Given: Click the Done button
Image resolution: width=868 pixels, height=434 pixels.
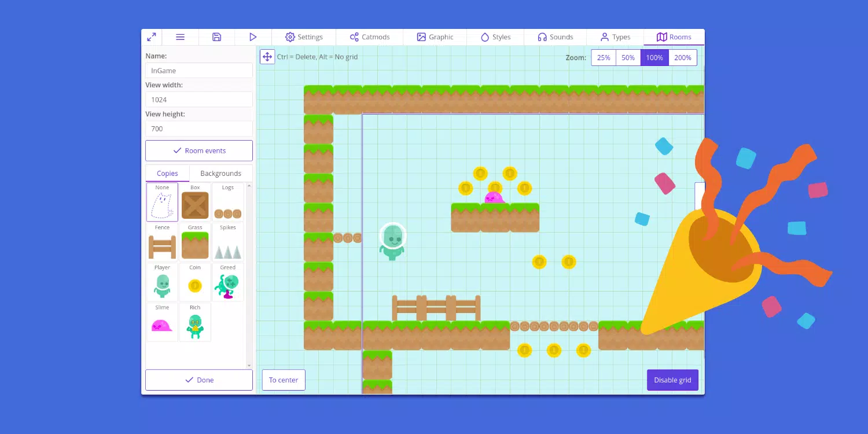Looking at the screenshot, I should (199, 380).
